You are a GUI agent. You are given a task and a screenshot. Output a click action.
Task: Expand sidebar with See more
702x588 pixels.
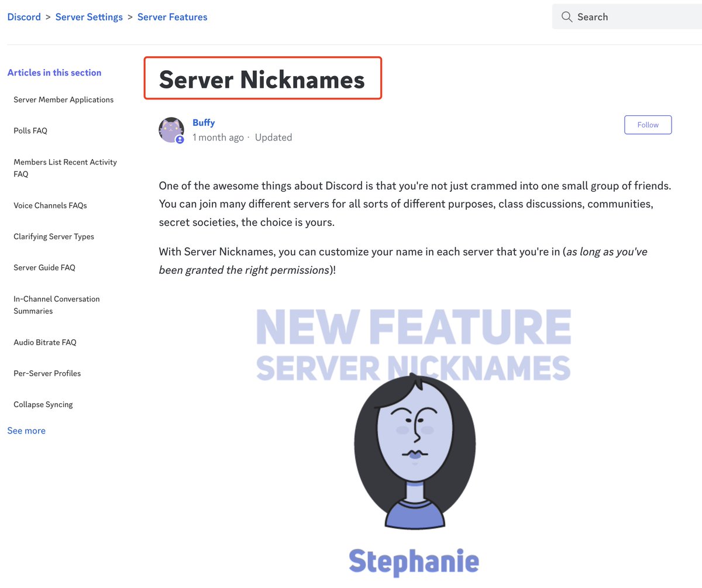point(26,431)
